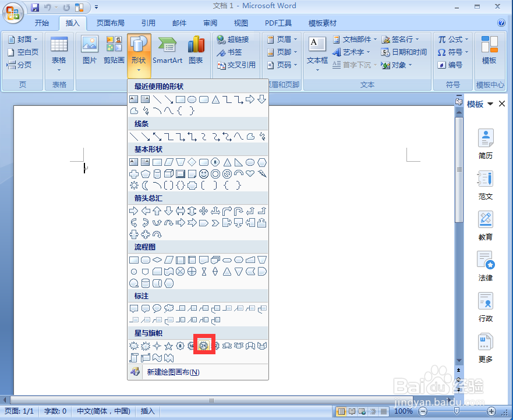
Task: Zoom in with plus button
Action: click(491, 411)
